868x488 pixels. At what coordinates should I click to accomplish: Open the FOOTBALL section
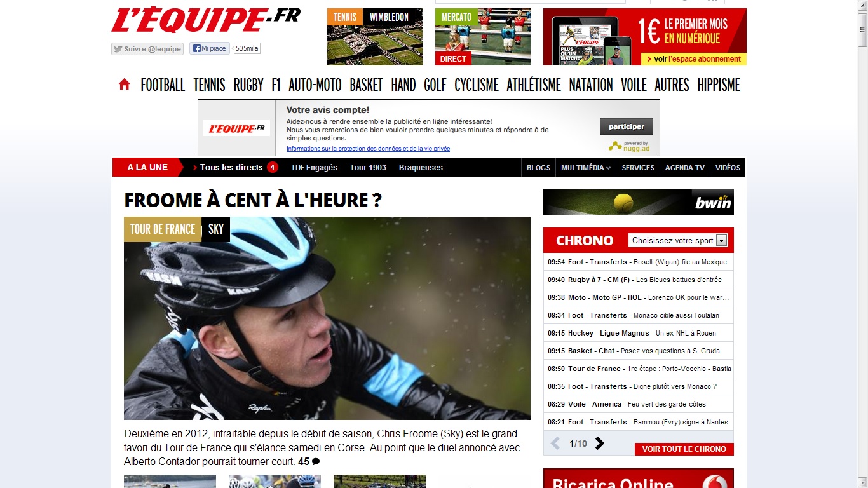click(x=163, y=85)
